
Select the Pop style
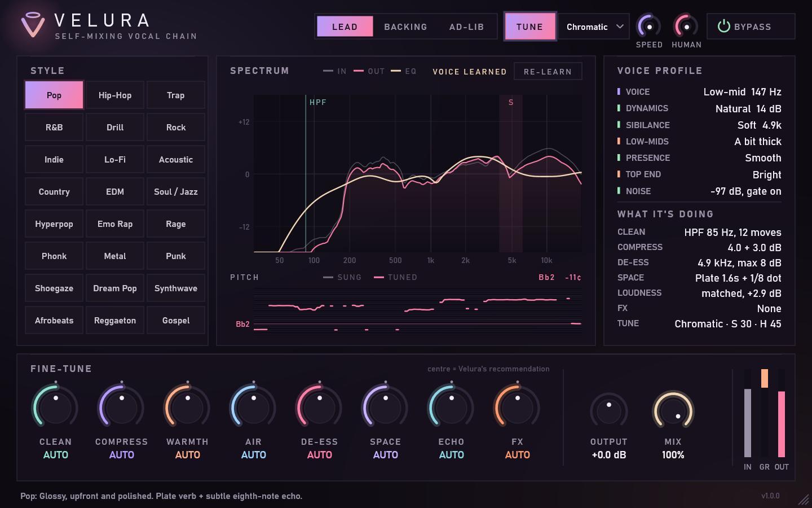click(x=54, y=95)
